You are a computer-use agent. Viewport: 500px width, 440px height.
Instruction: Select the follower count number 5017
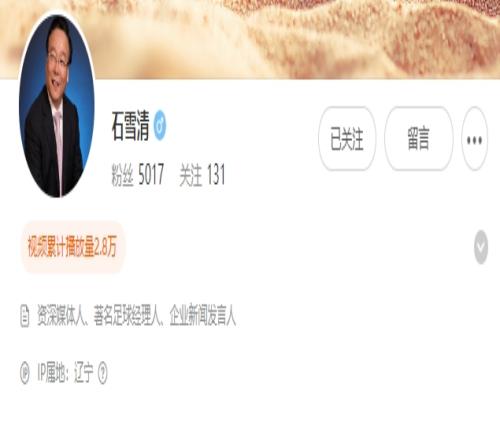(151, 174)
